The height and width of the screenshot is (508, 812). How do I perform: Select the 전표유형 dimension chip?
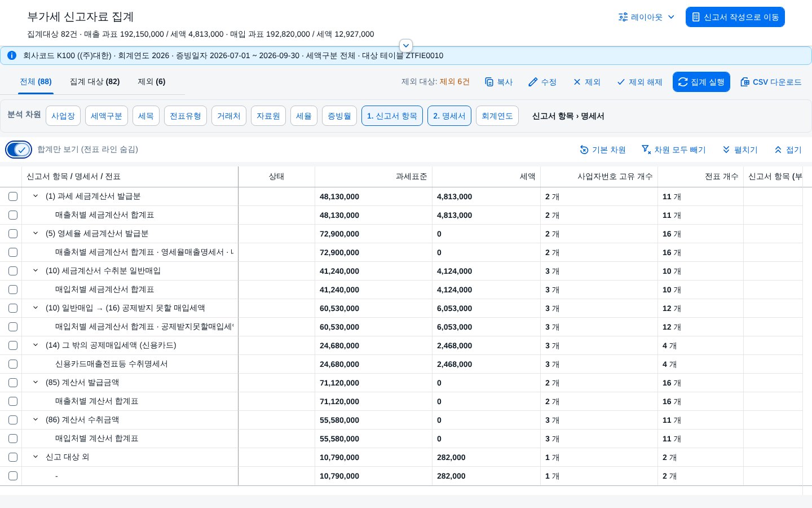[x=186, y=116]
